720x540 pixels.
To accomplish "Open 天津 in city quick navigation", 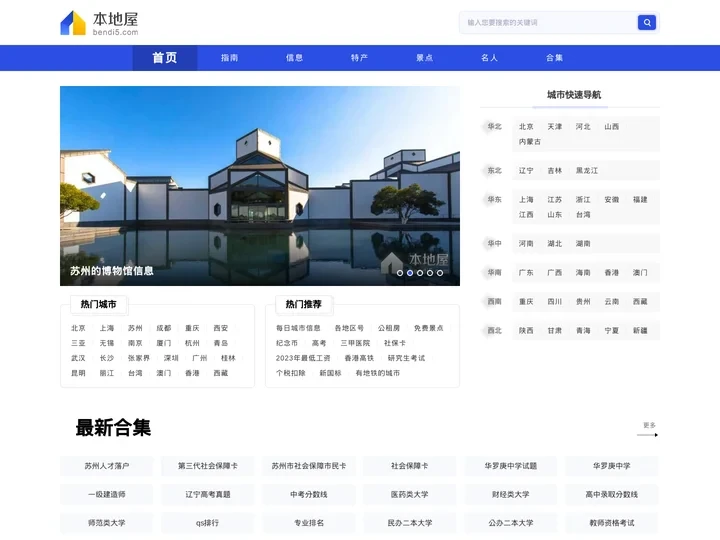I will 555,127.
